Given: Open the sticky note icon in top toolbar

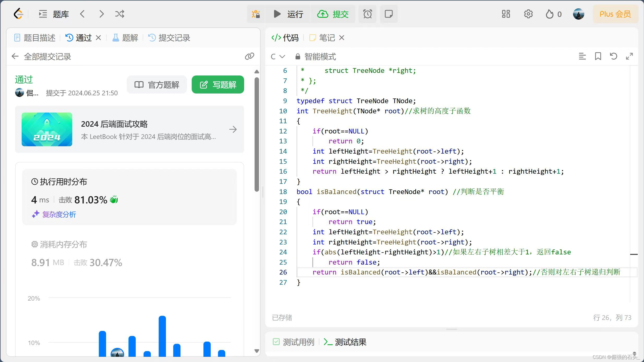Looking at the screenshot, I should [x=389, y=14].
